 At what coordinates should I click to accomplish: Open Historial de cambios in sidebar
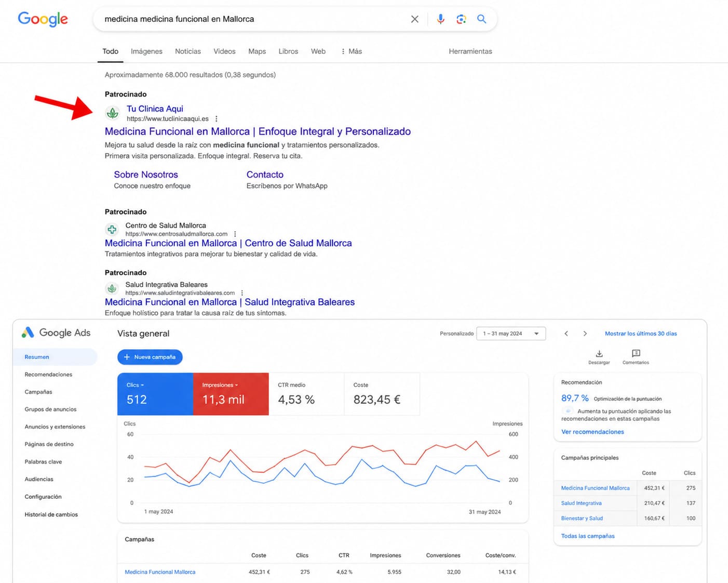[x=51, y=514]
